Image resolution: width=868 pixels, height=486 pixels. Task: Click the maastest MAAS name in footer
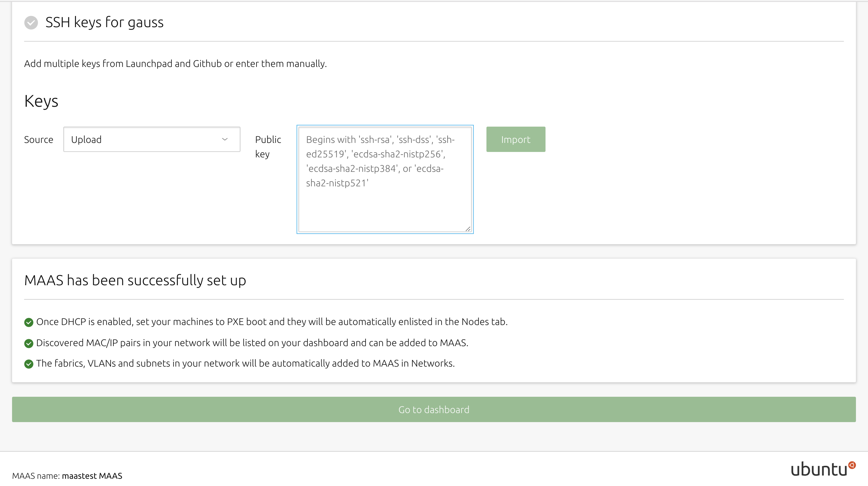tap(92, 475)
